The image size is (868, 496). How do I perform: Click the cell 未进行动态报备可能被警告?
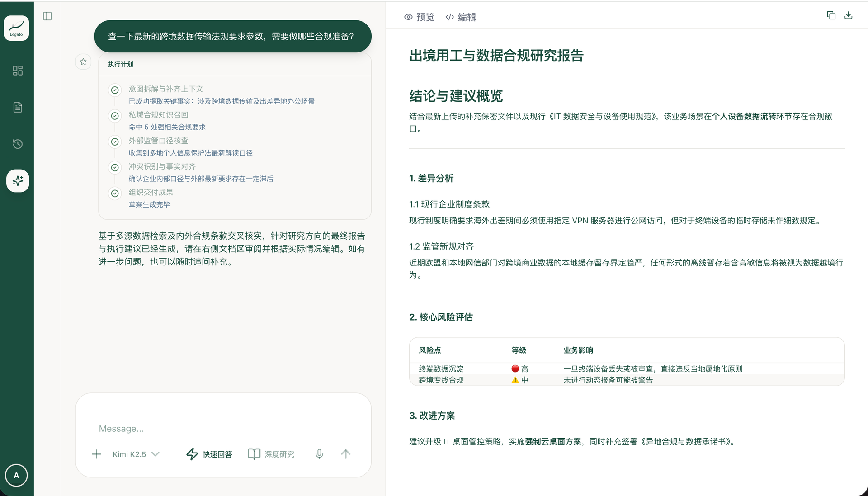pyautogui.click(x=608, y=380)
